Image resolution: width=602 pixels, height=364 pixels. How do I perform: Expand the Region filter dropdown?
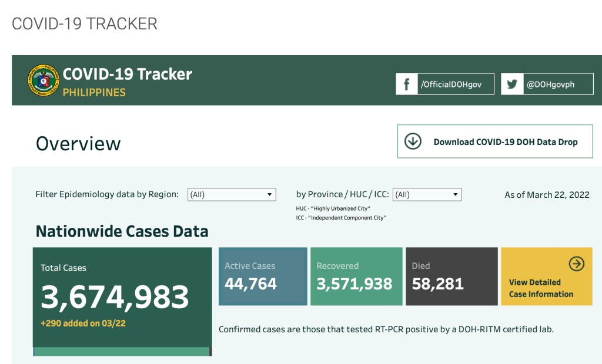(232, 194)
